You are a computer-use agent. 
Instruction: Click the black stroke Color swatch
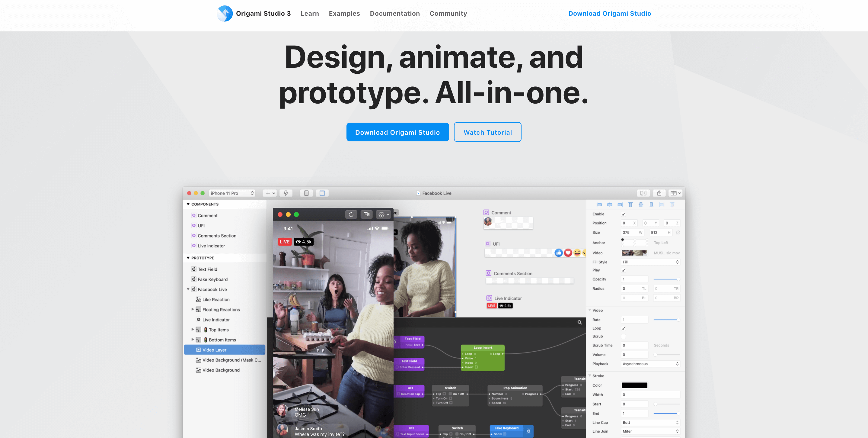(634, 385)
